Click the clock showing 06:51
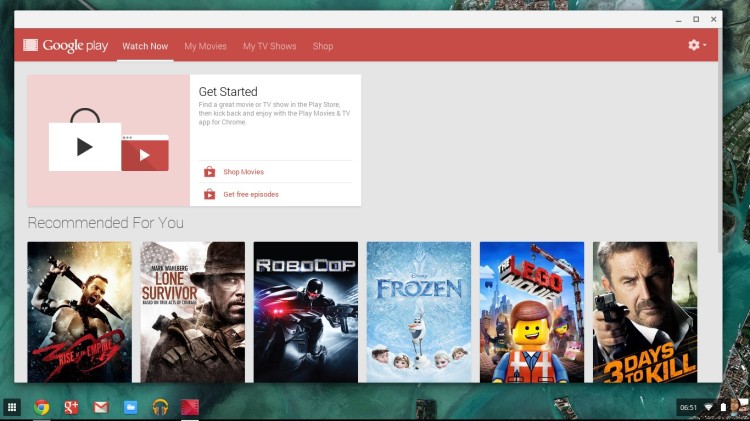750x421 pixels. point(688,408)
